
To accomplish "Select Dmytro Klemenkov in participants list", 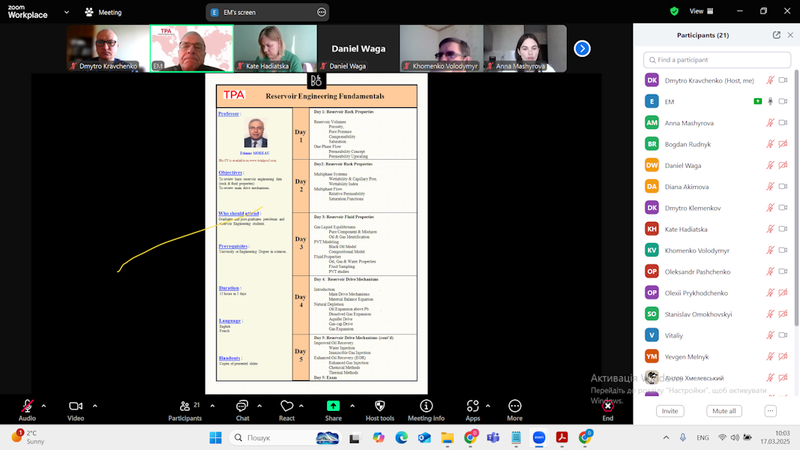I will (717, 208).
